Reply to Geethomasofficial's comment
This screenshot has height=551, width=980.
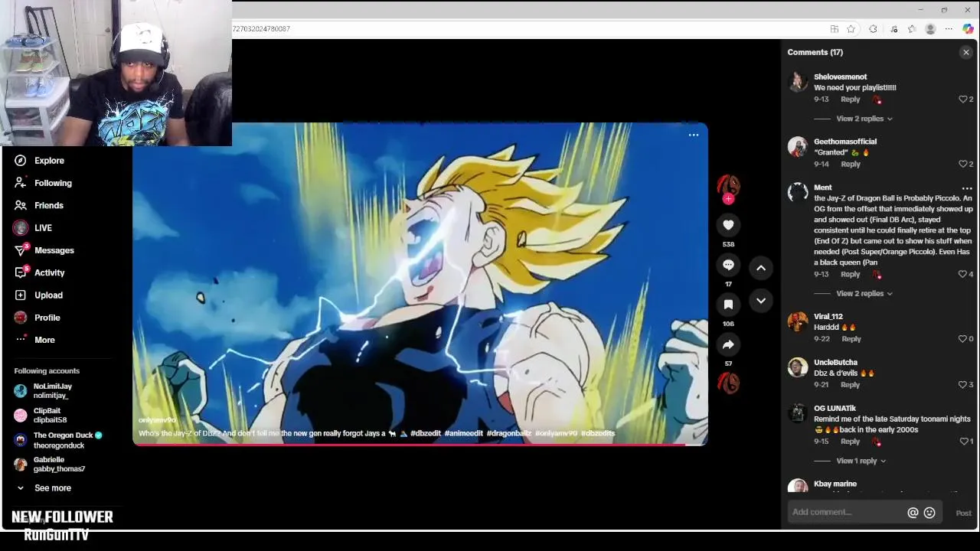click(850, 164)
